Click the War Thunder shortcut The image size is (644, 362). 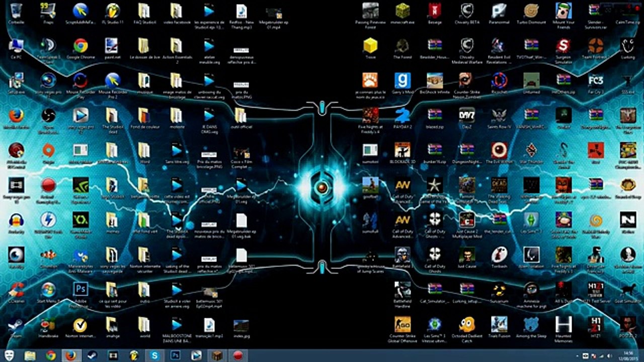tap(531, 150)
